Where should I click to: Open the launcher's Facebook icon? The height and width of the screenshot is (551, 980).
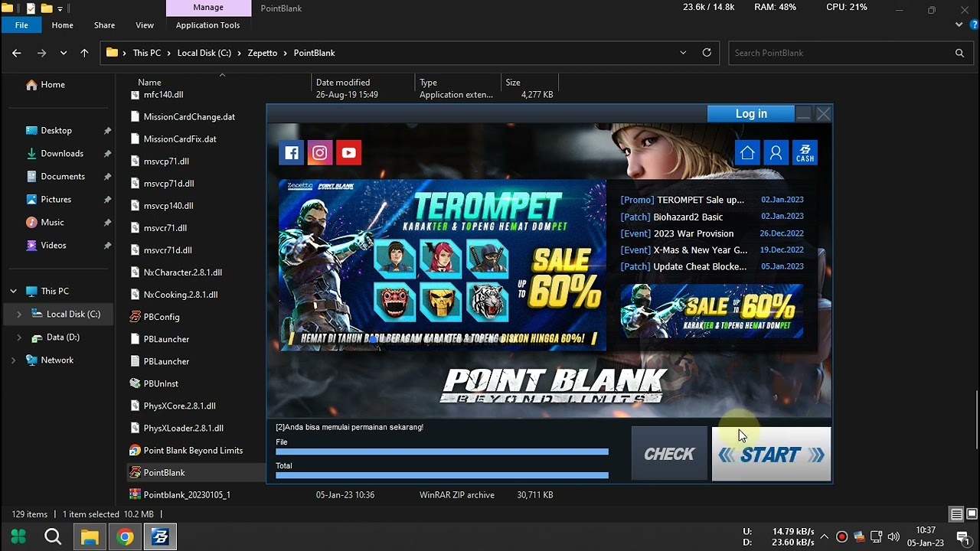pos(292,152)
